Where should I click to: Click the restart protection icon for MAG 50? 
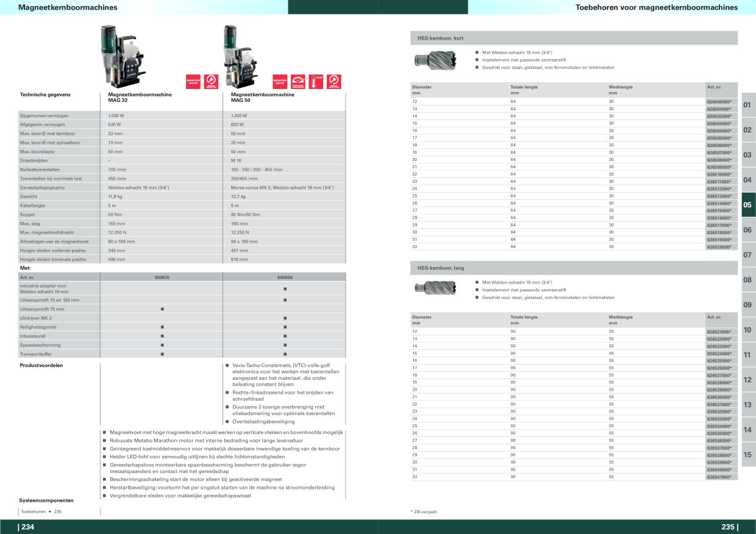point(333,82)
